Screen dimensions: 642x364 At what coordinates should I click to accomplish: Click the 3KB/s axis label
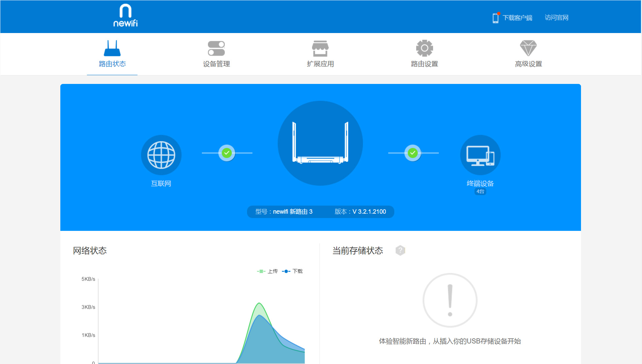point(88,307)
